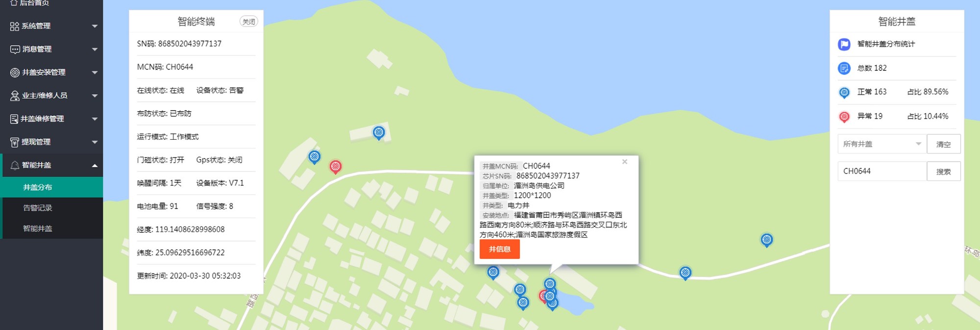Select the blue manhole marker on the northern building
Viewport: 980px width, 330px height.
tap(379, 132)
